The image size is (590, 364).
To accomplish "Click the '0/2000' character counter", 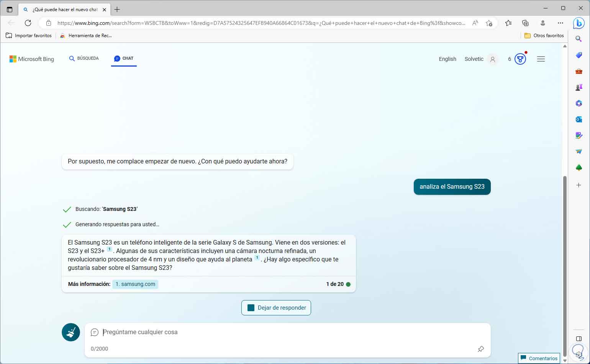I will (99, 349).
